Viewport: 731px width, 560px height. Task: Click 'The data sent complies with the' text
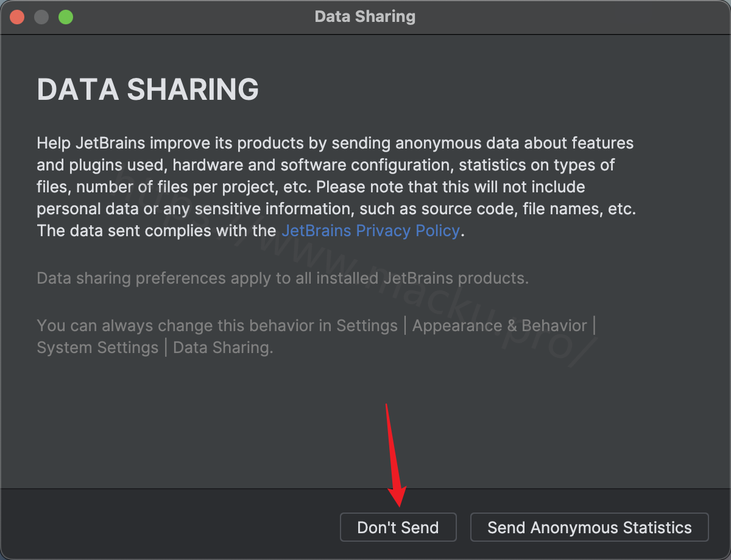157,231
